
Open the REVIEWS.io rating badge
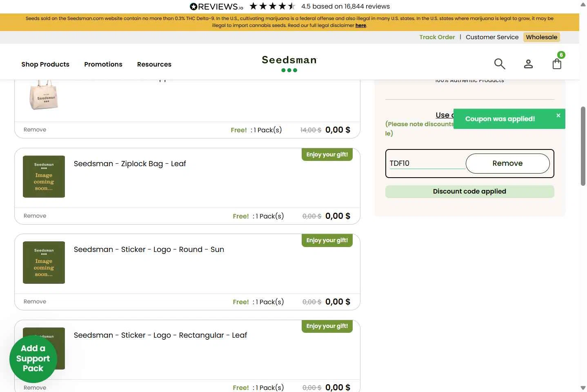(216, 7)
